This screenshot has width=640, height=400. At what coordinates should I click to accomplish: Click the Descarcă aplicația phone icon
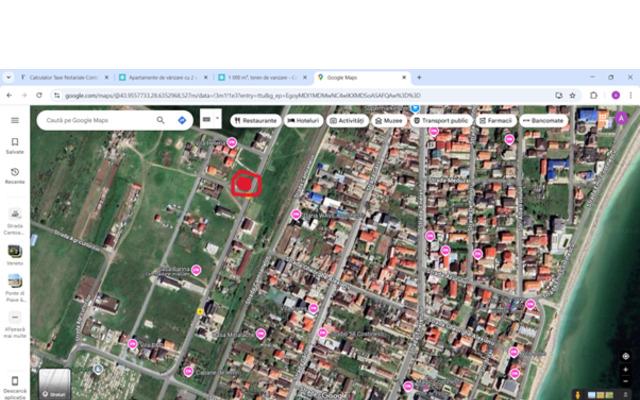14,380
